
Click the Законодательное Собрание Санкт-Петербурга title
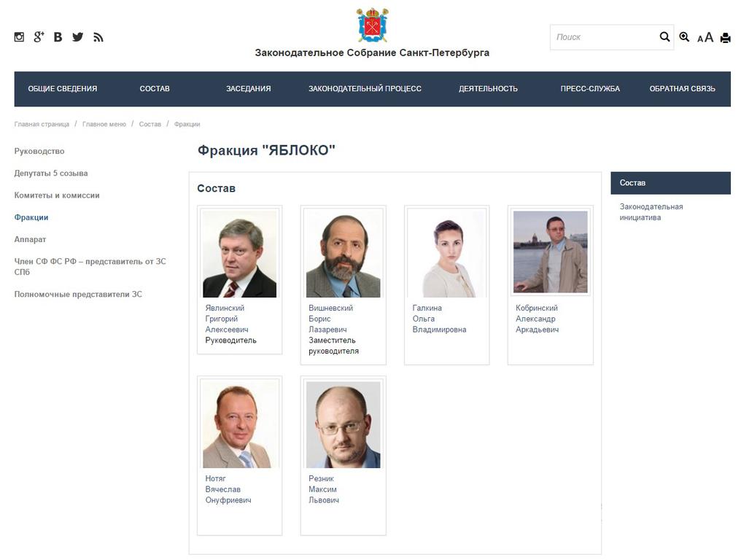coord(373,52)
